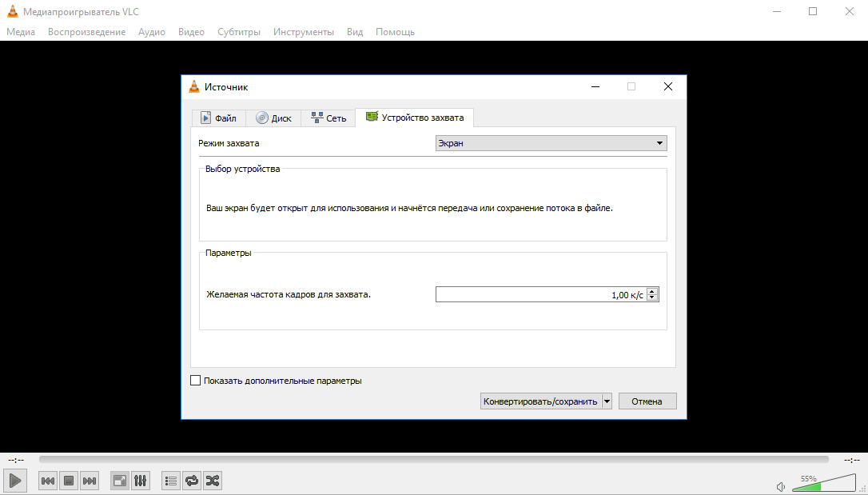Open the Режим захвата dropdown
Viewport: 868px width, 495px height.
click(550, 142)
